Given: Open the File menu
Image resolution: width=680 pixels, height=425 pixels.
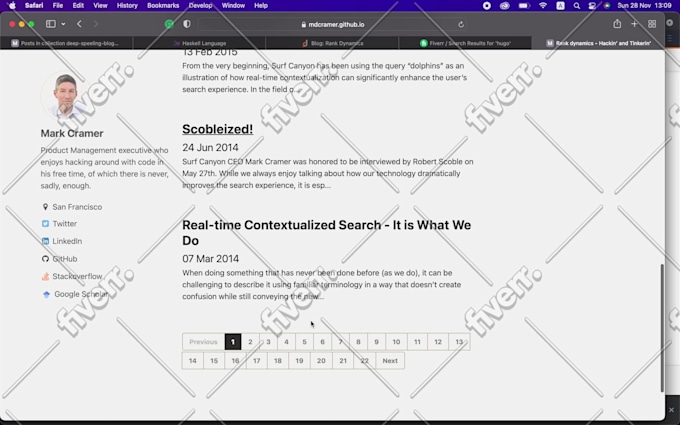Looking at the screenshot, I should [x=58, y=6].
